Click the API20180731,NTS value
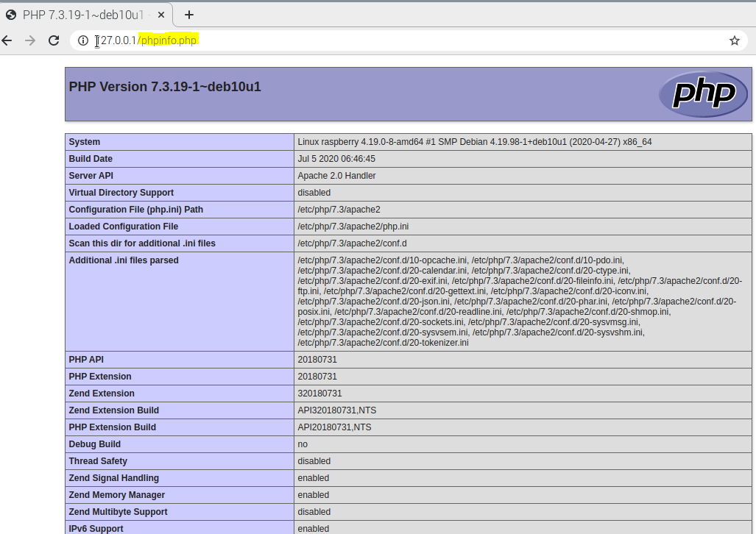The width and height of the screenshot is (756, 534). (x=335, y=427)
